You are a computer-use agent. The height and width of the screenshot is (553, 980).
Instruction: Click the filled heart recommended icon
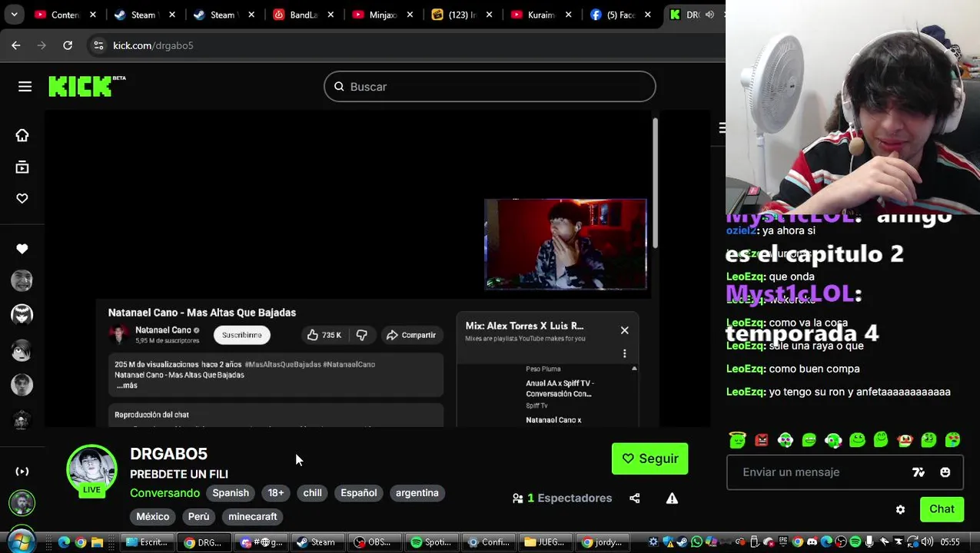pyautogui.click(x=22, y=249)
